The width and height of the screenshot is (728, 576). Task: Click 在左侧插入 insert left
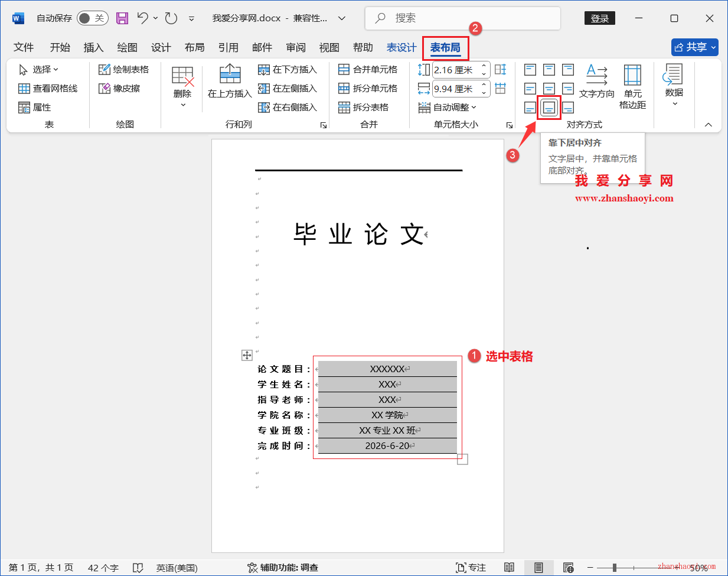point(288,89)
